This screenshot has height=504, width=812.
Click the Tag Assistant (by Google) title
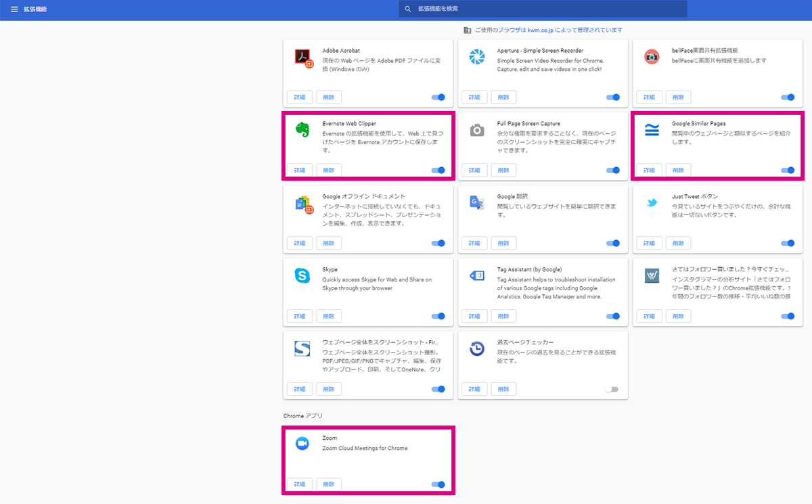(530, 269)
